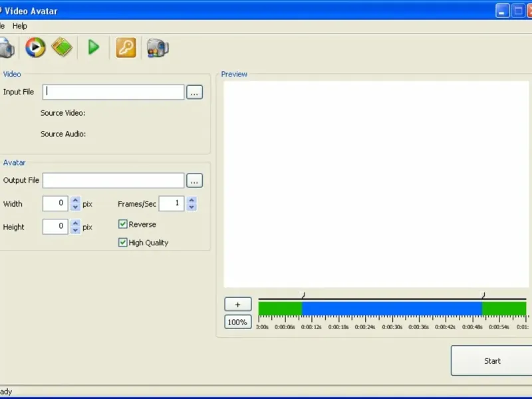Click the green play arrow in toolbar
This screenshot has width=532, height=399.
pyautogui.click(x=94, y=47)
